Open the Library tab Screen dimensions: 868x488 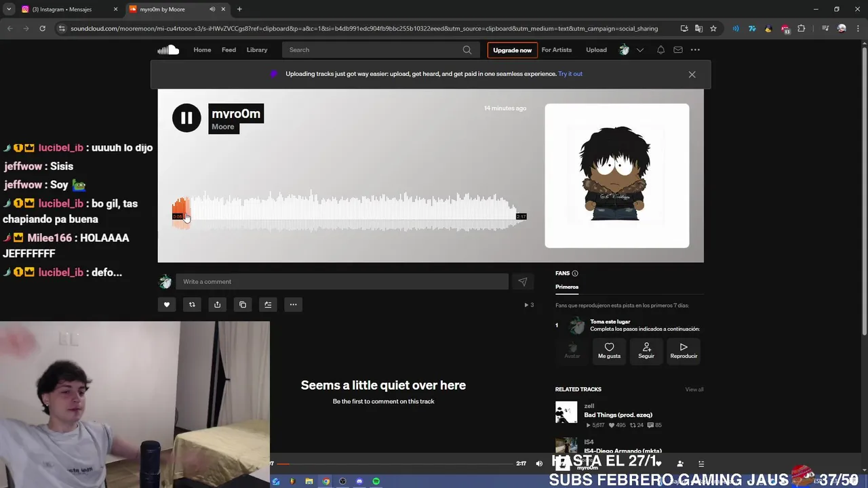(x=257, y=49)
